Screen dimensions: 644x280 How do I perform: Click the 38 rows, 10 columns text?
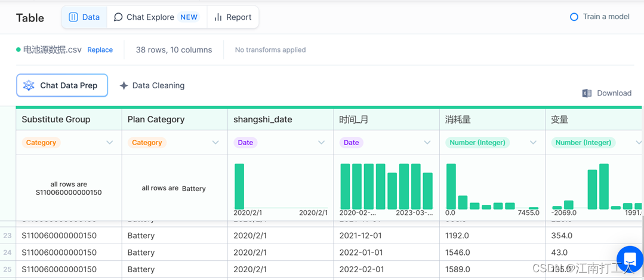point(174,50)
